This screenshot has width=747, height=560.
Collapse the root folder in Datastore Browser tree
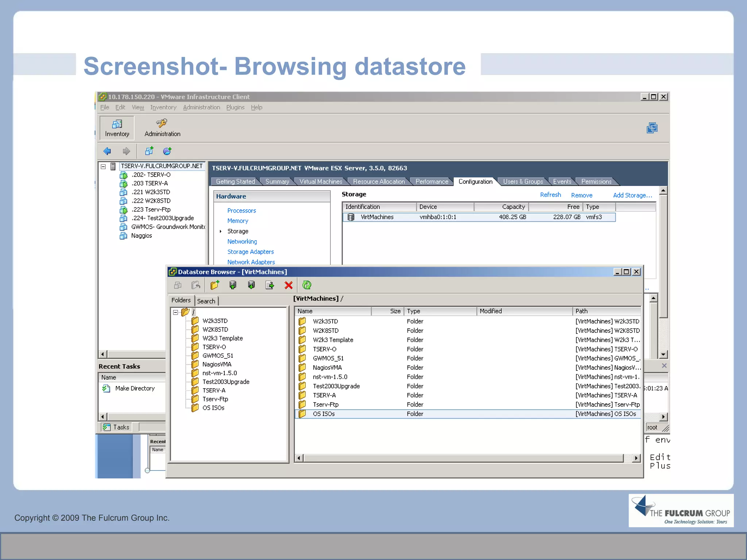point(175,312)
